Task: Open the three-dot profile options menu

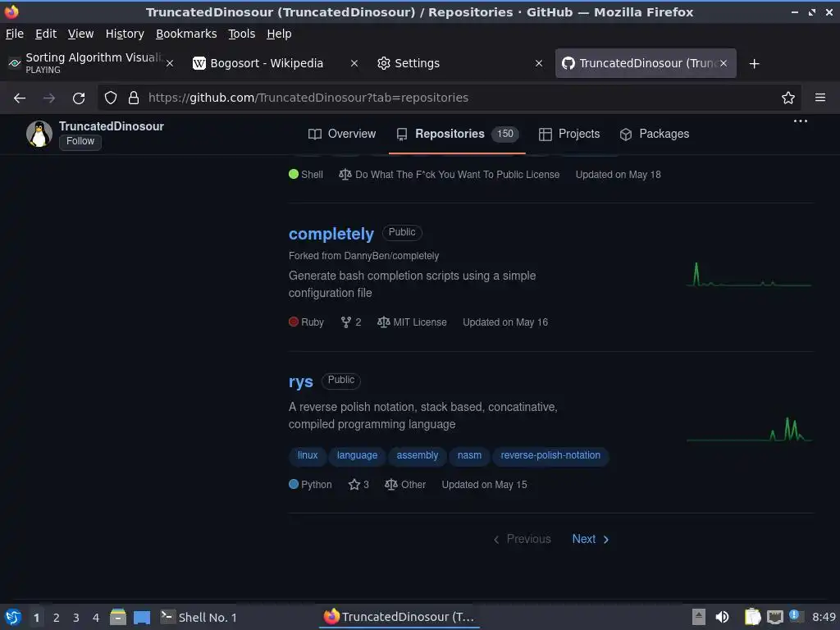Action: click(801, 121)
